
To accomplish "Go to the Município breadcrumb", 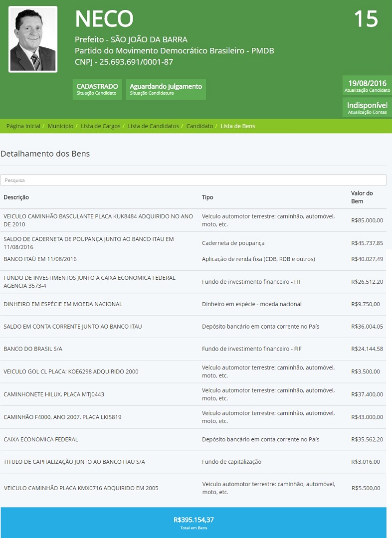I will [x=60, y=126].
